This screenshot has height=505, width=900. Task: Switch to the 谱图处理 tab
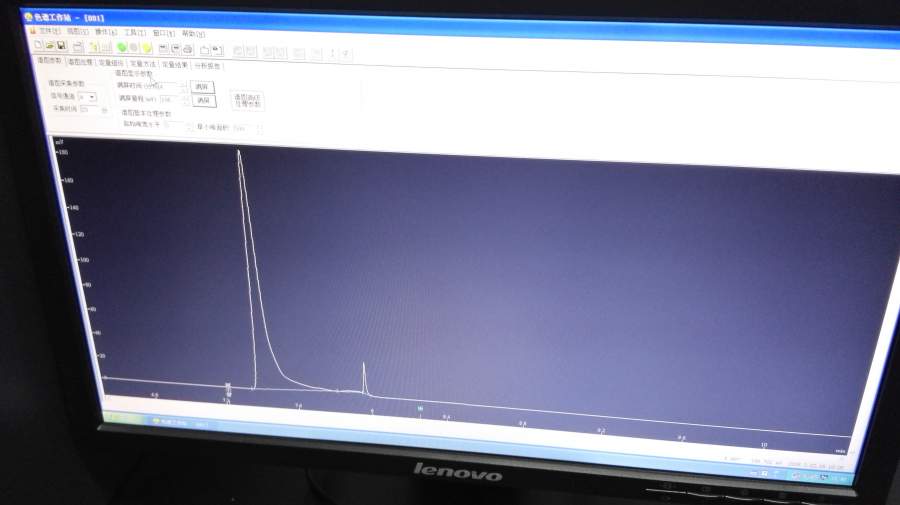click(80, 61)
